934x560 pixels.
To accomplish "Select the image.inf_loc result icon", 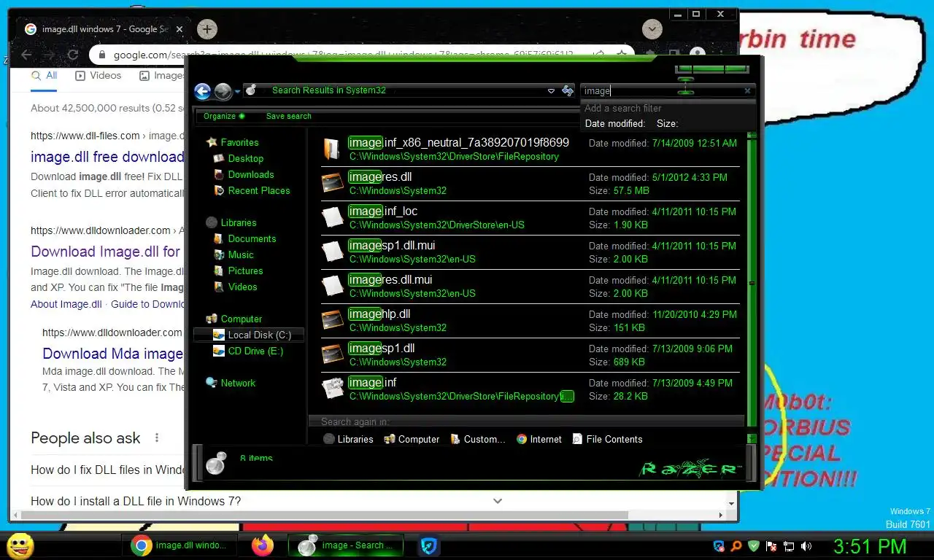I will pyautogui.click(x=333, y=217).
